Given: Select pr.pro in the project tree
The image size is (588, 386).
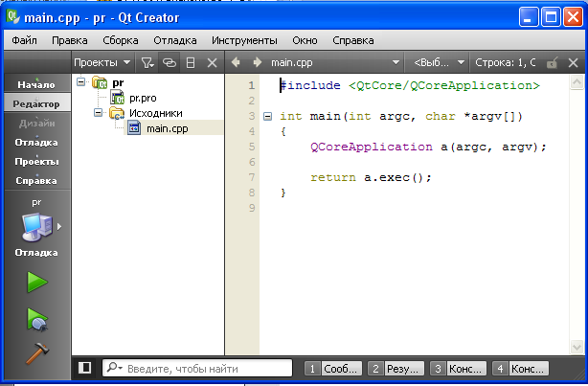Looking at the screenshot, I should tap(143, 98).
